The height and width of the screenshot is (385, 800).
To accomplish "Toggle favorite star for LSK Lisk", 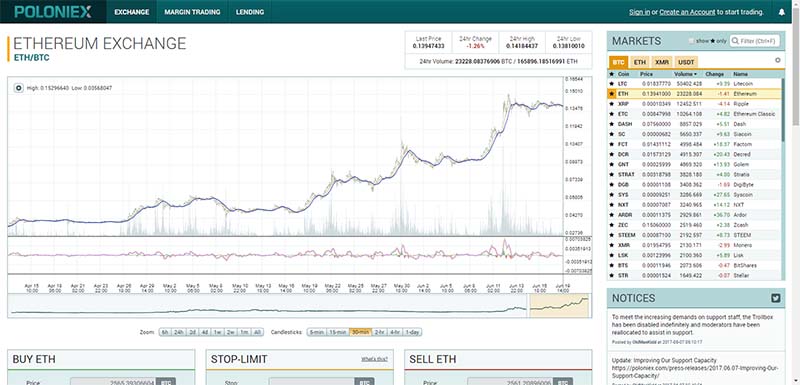I will click(x=611, y=255).
